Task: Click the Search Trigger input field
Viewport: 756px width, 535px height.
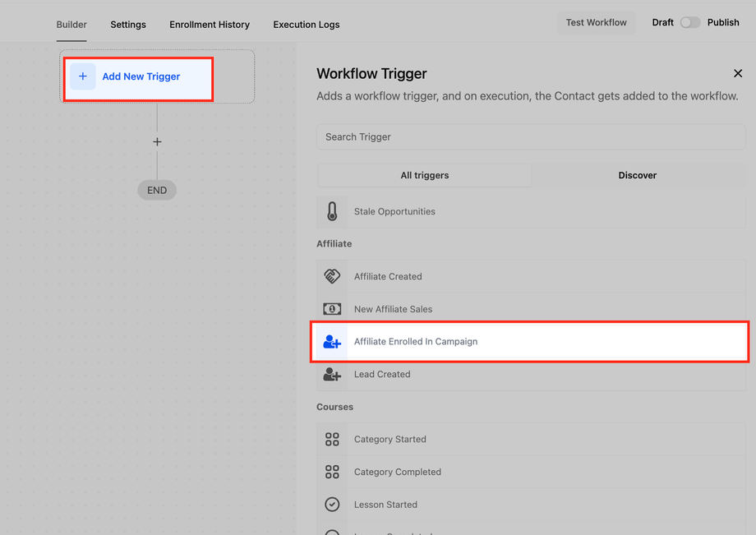Action: pyautogui.click(x=531, y=136)
